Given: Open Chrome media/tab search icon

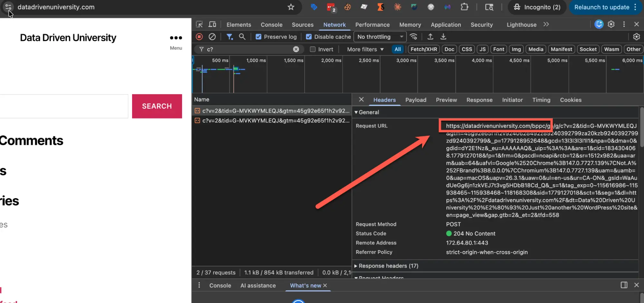Looking at the screenshot, I should (x=489, y=7).
